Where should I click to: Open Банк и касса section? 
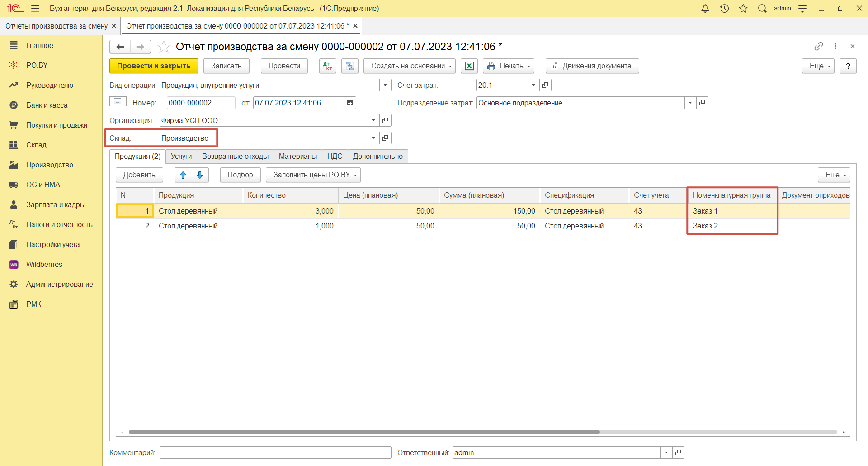point(47,105)
